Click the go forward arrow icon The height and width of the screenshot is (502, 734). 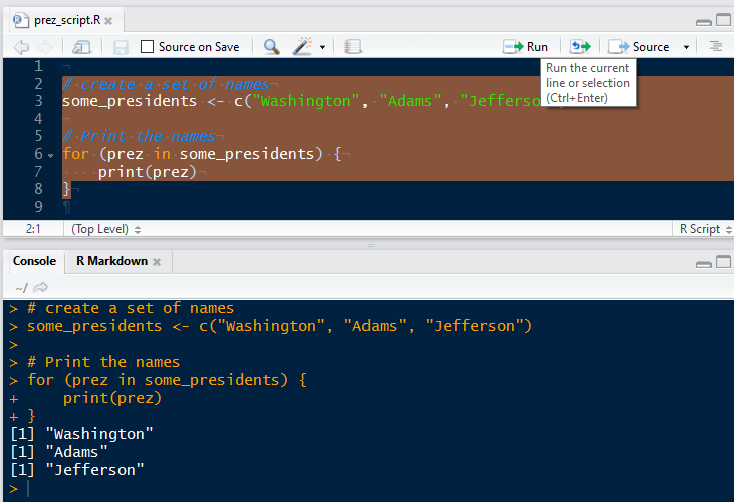(x=44, y=47)
